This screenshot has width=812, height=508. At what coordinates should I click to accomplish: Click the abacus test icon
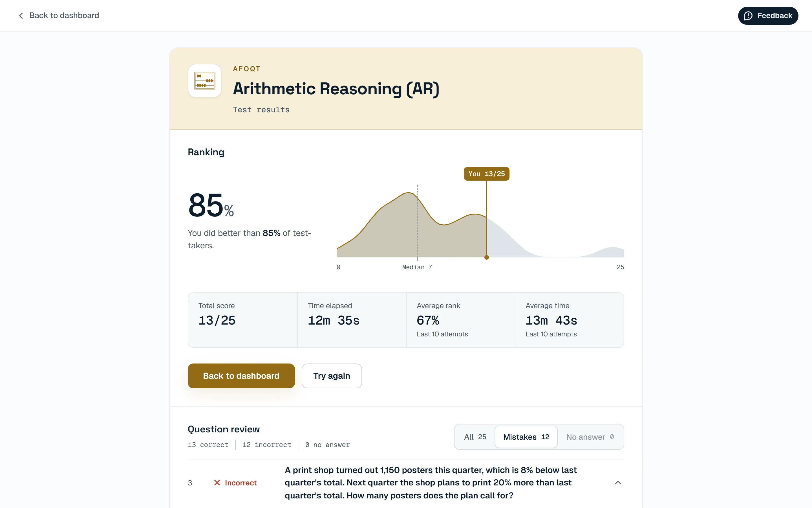[205, 81]
